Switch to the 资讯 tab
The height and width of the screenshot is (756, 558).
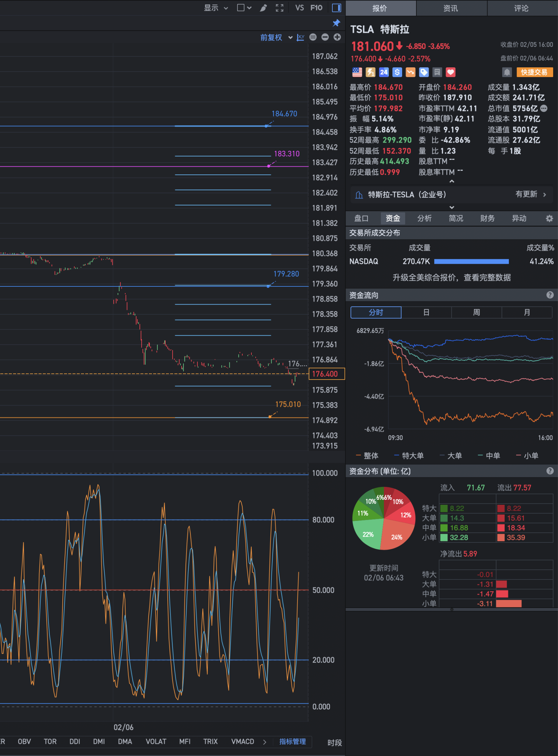pyautogui.click(x=451, y=8)
